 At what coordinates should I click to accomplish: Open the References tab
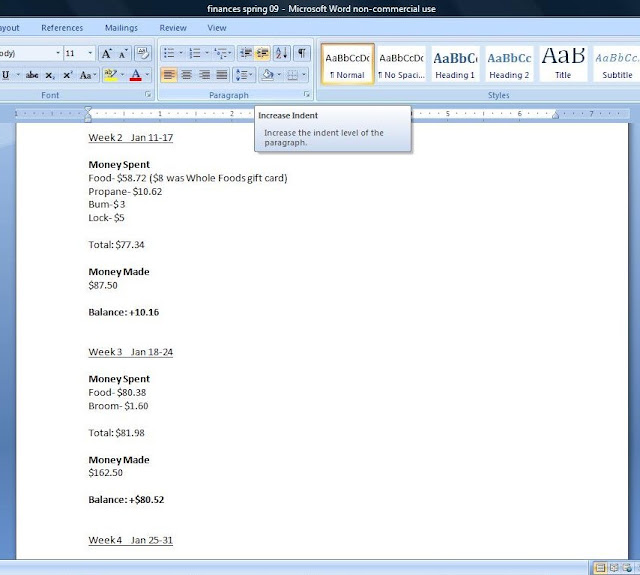point(62,28)
